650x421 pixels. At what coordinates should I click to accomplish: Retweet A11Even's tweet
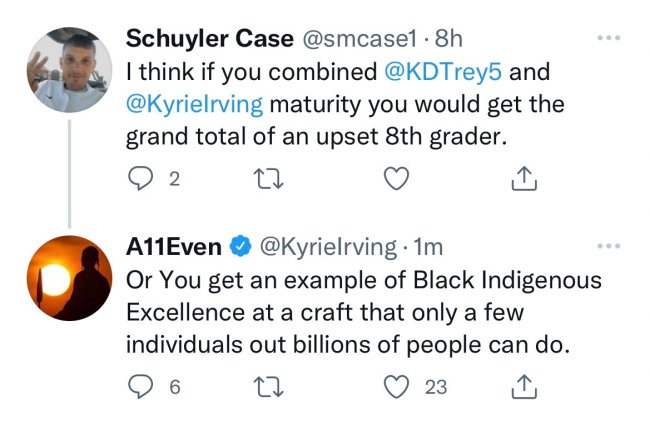[268, 386]
